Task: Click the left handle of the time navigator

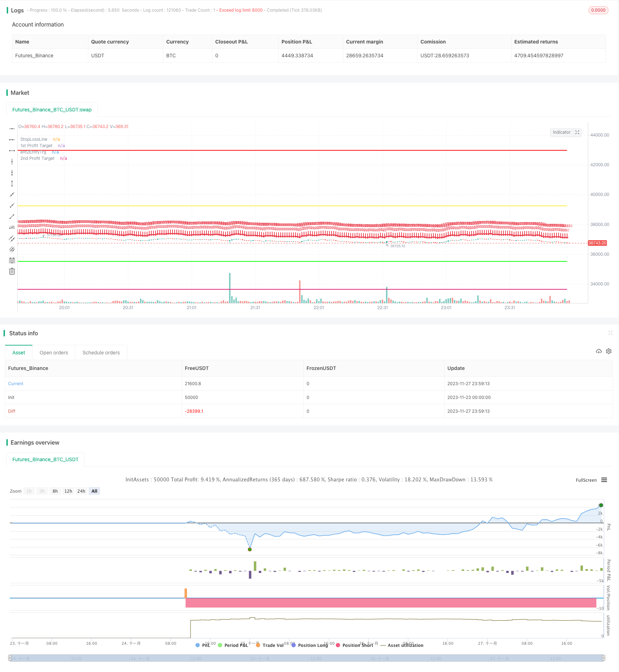Action: pyautogui.click(x=10, y=658)
